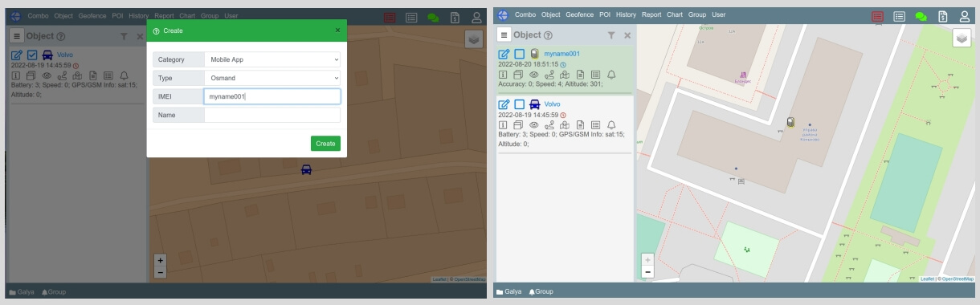This screenshot has width=980, height=305.
Task: Tick Volvo checkbox in right screenshot
Action: coord(519,104)
